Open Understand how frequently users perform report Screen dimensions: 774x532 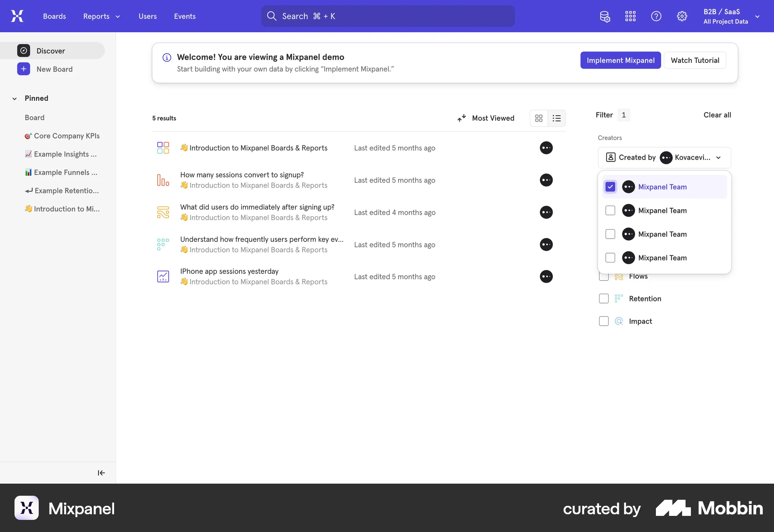[x=262, y=239]
